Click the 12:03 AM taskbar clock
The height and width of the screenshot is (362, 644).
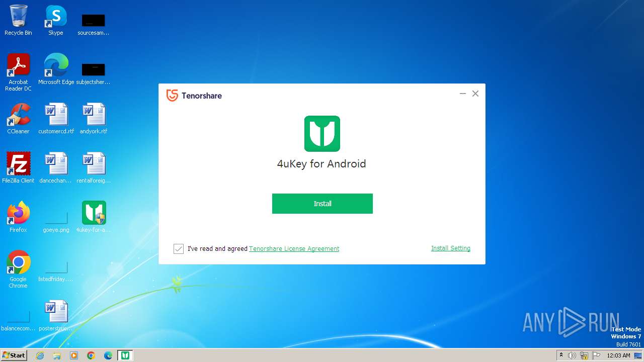click(618, 355)
